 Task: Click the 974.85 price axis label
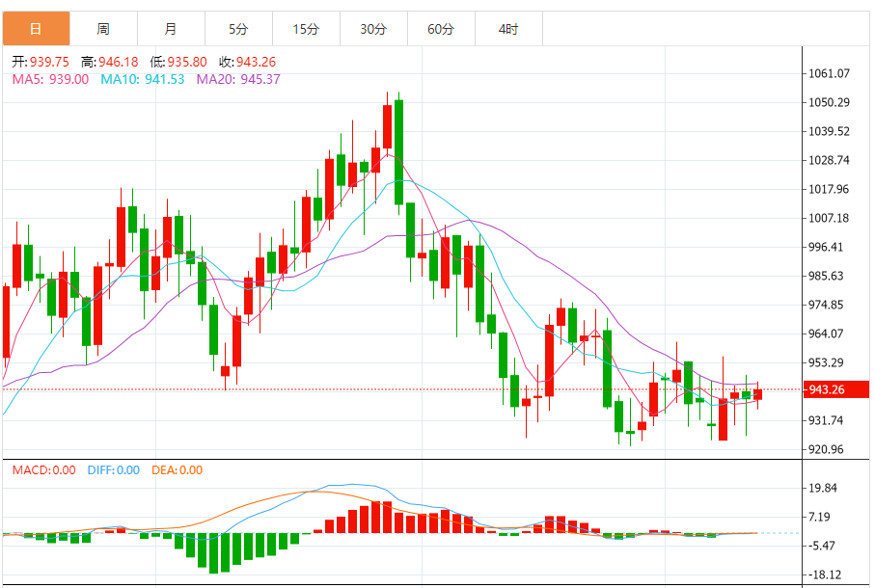click(826, 305)
